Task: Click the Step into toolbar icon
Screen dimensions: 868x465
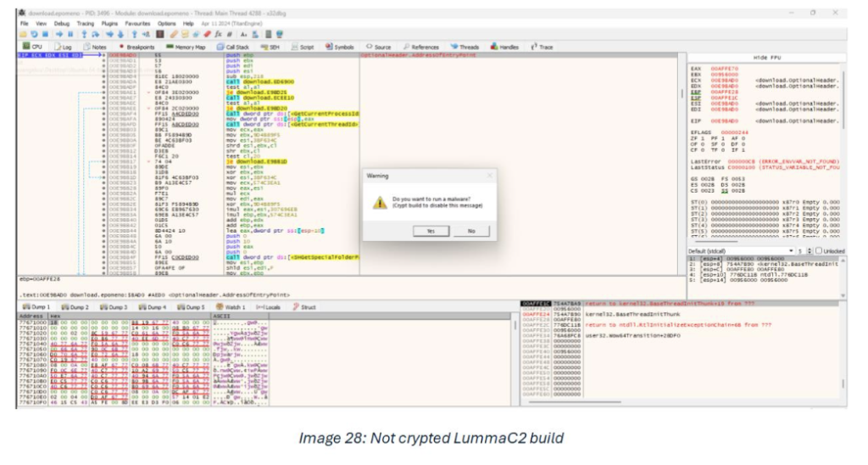Action: coord(85,34)
